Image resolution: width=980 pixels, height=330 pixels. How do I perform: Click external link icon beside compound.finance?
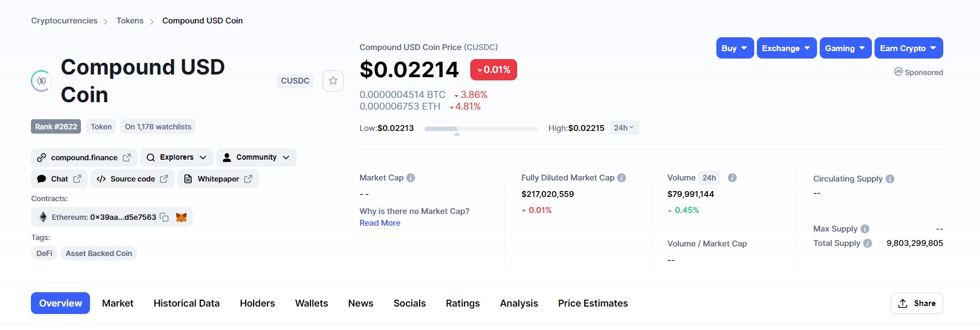pyautogui.click(x=127, y=158)
